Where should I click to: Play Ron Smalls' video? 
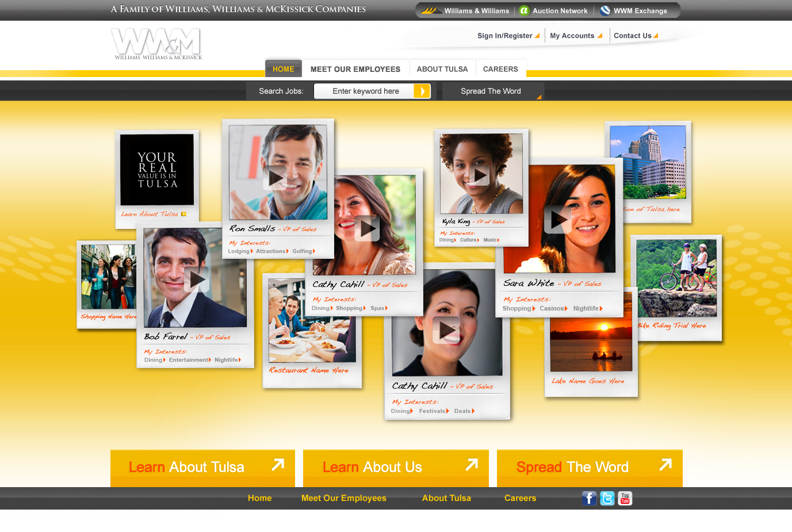pyautogui.click(x=275, y=178)
